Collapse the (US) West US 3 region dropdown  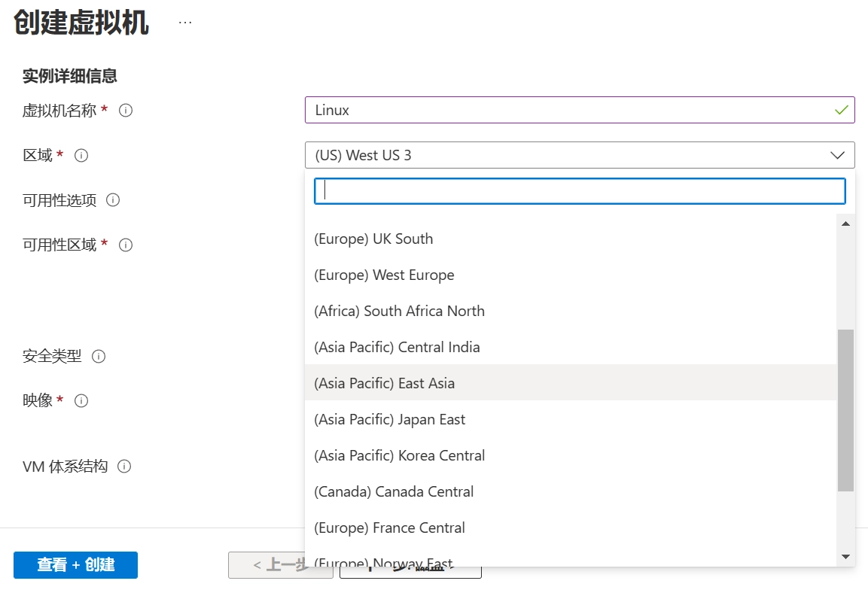580,155
